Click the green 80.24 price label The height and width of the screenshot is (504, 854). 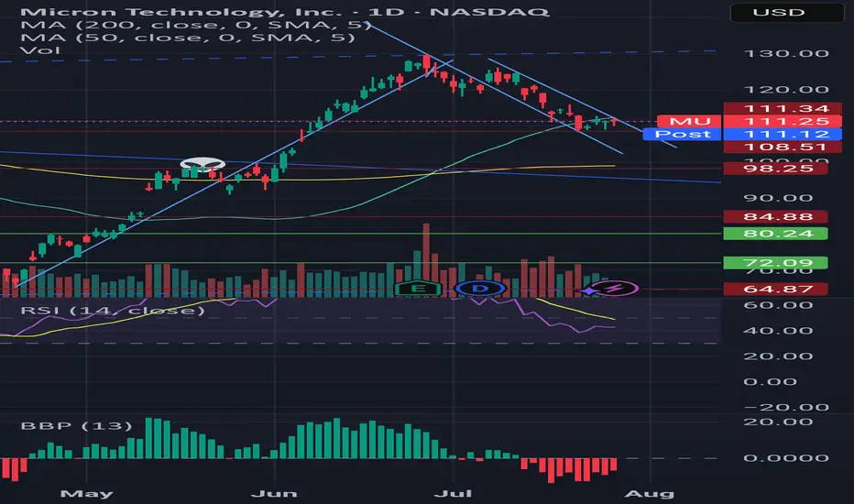pyautogui.click(x=775, y=234)
